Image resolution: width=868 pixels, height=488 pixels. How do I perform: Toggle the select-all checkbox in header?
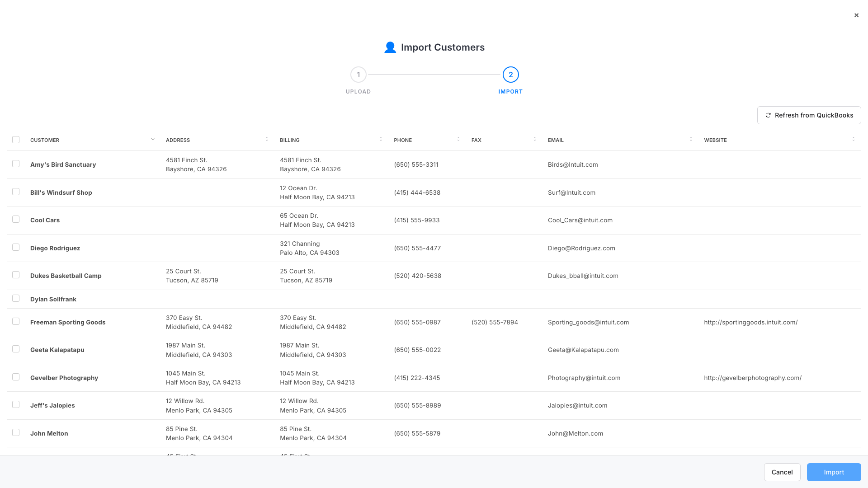16,140
